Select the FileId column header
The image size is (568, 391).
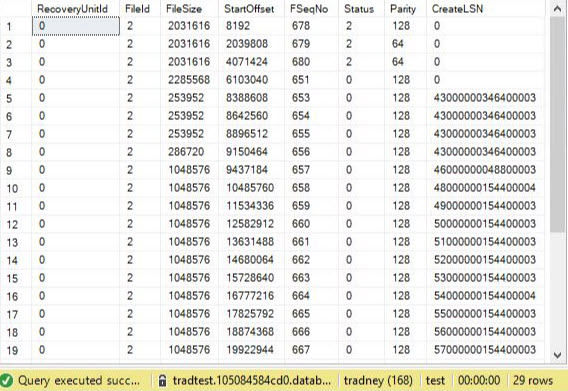click(137, 9)
